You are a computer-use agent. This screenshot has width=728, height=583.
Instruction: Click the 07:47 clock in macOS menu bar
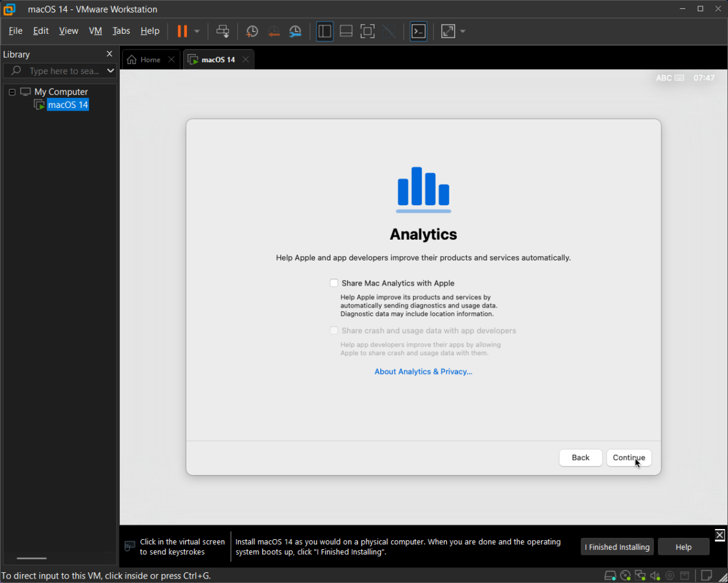(704, 78)
